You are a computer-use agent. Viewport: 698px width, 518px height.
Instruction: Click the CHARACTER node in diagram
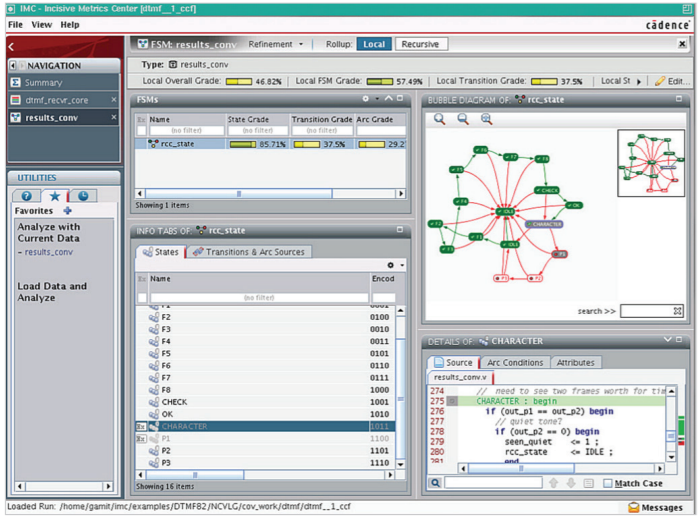(544, 224)
